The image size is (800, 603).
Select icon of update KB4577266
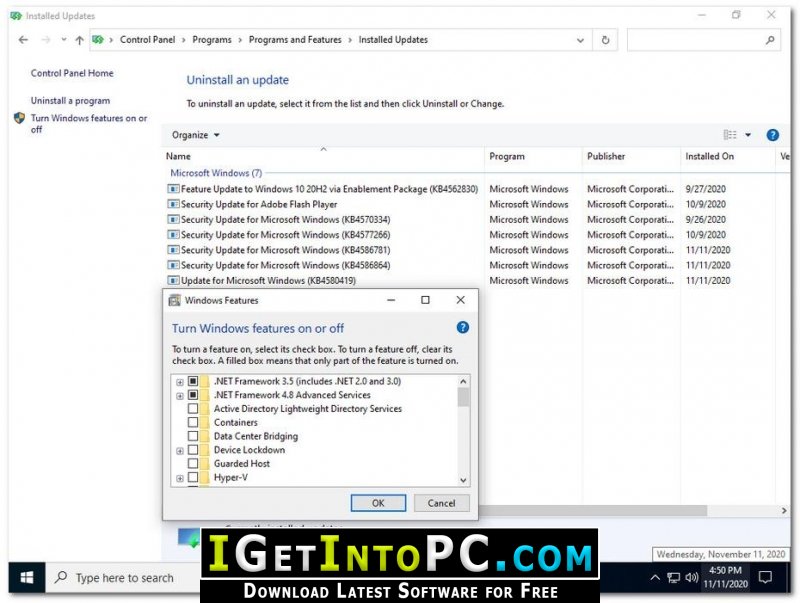[173, 235]
